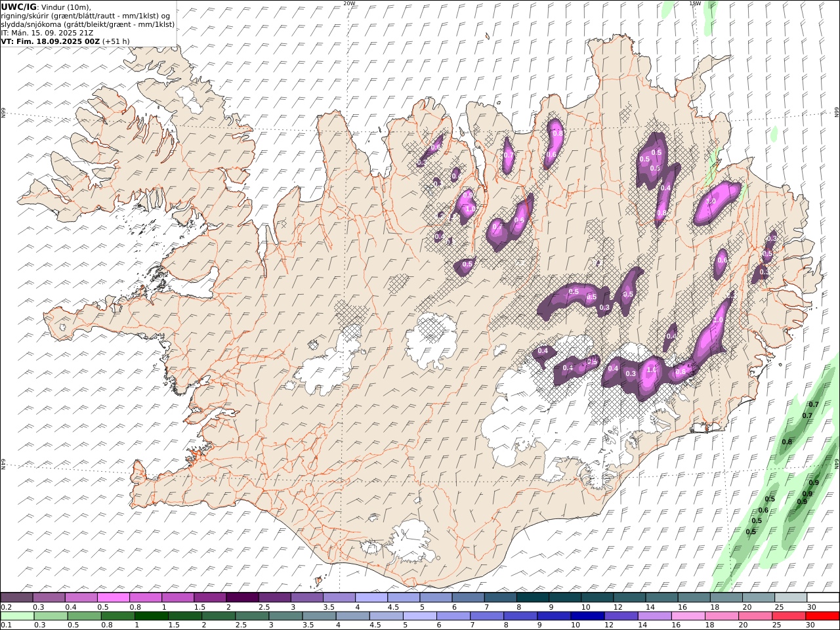Click the "IT: Mán. 15. 09. 2025 21Z" initial time text
This screenshot has height=630, width=840.
click(47, 32)
